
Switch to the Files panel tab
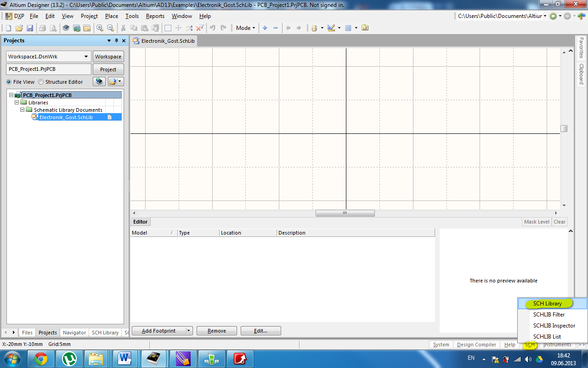27,333
